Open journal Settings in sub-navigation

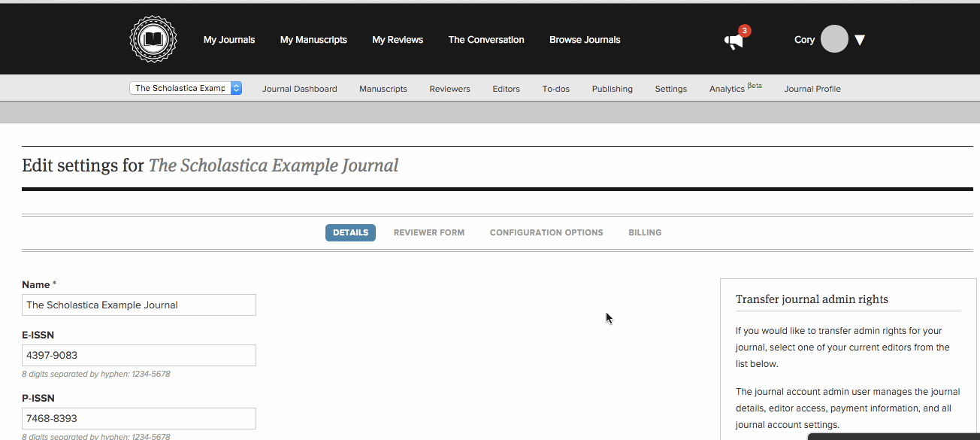[x=670, y=89]
